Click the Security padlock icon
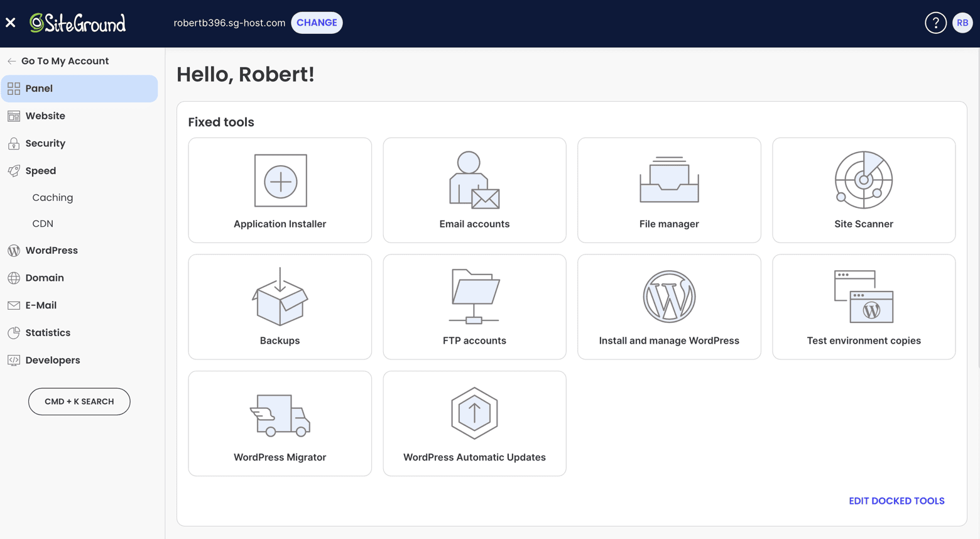Image resolution: width=980 pixels, height=539 pixels. 14,143
